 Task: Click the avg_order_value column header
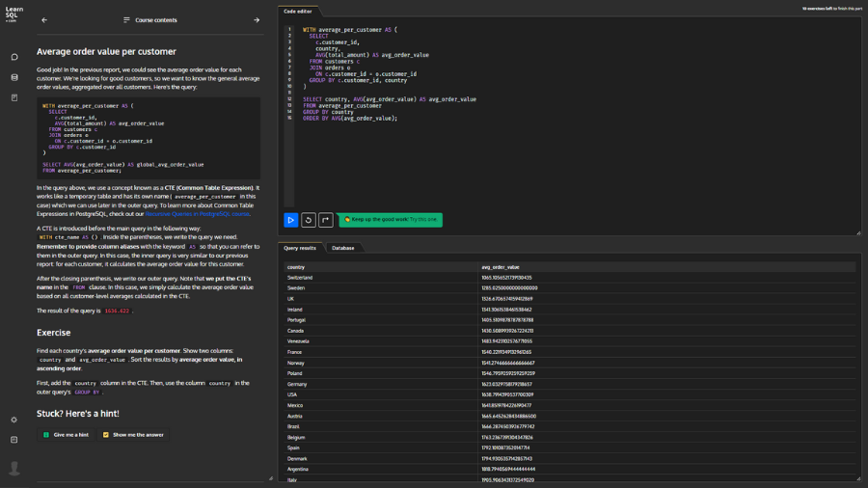click(667, 267)
